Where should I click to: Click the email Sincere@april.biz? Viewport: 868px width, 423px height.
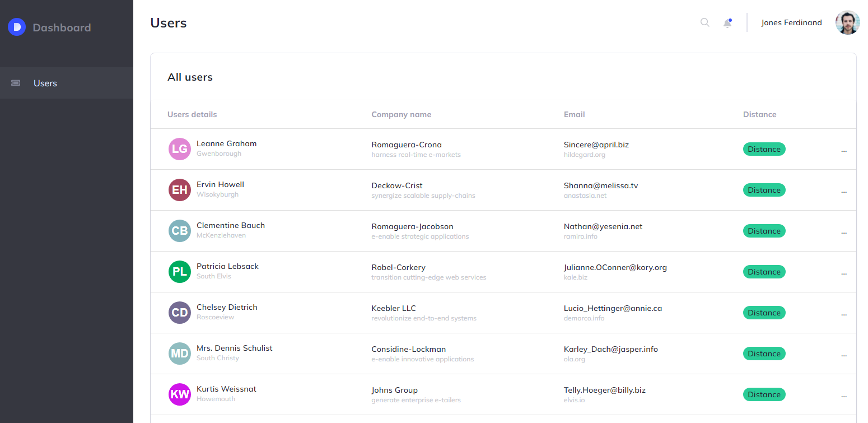pyautogui.click(x=596, y=144)
